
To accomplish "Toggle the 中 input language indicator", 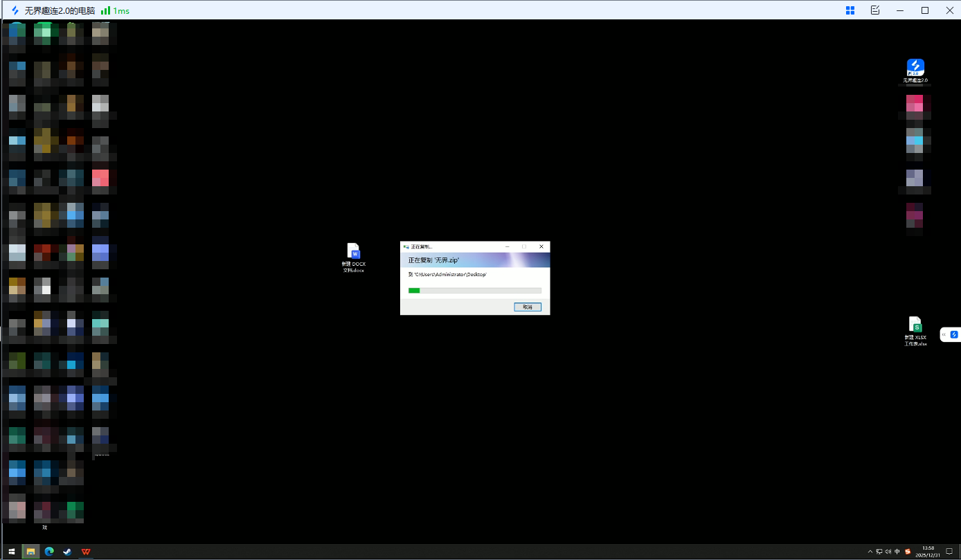I will pyautogui.click(x=897, y=552).
